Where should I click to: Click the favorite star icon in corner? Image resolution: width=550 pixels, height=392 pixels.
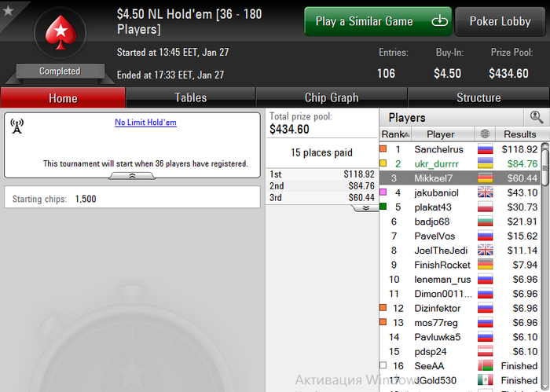8,10
